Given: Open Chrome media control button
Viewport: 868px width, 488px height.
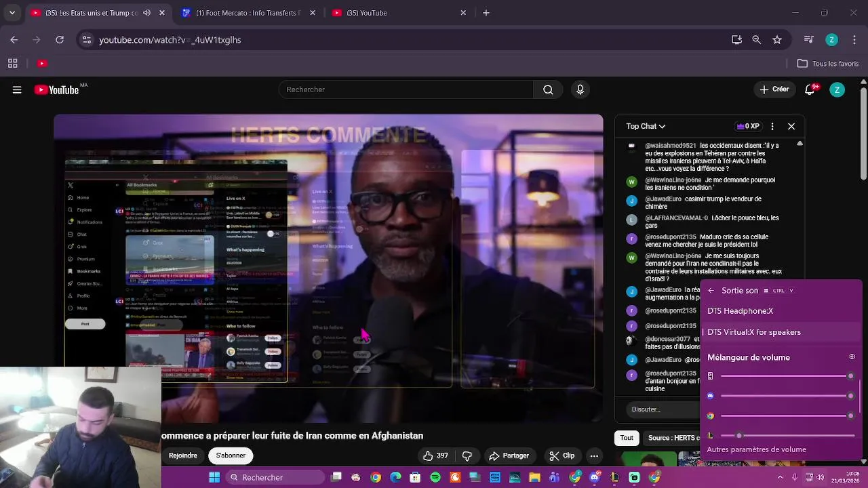Looking at the screenshot, I should (x=808, y=40).
